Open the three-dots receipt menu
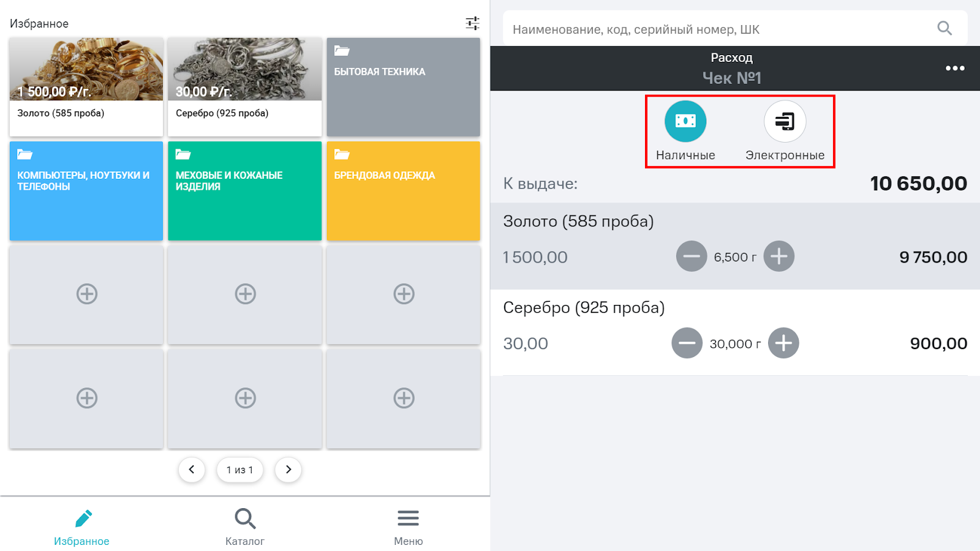This screenshot has width=980, height=551. pos(955,68)
